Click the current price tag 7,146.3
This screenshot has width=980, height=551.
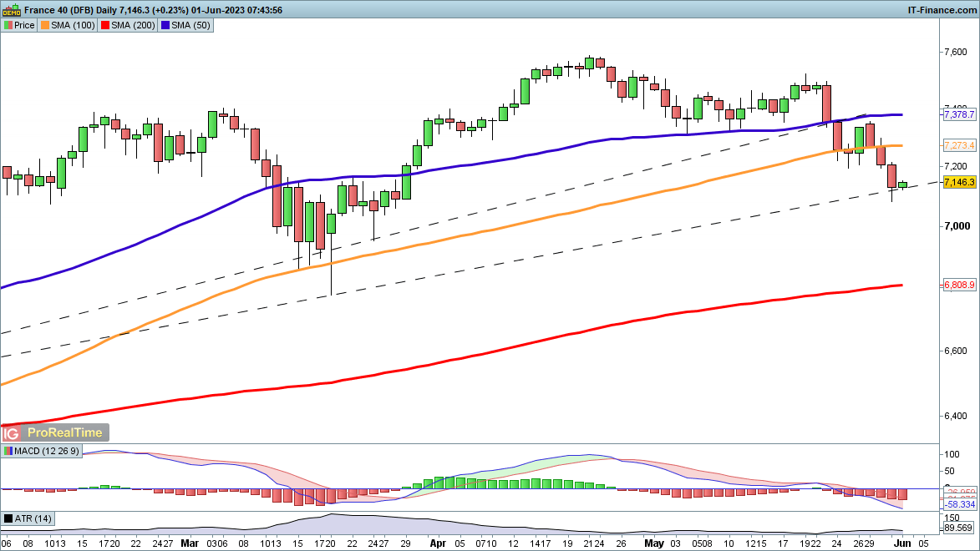pyautogui.click(x=959, y=182)
